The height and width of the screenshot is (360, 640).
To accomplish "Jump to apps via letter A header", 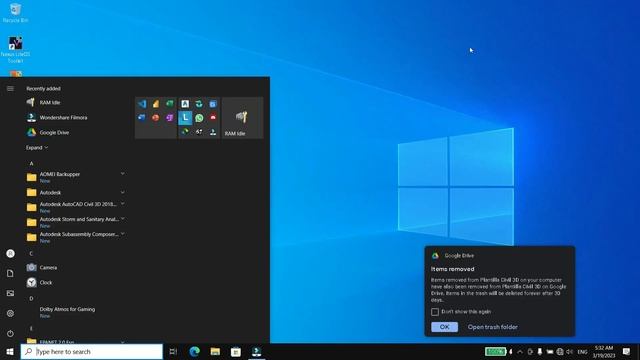I will (x=31, y=163).
